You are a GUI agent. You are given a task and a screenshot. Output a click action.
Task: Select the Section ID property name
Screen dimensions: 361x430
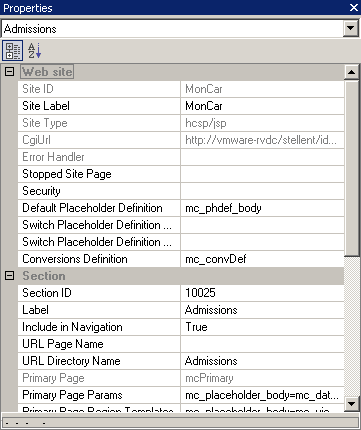tap(47, 293)
